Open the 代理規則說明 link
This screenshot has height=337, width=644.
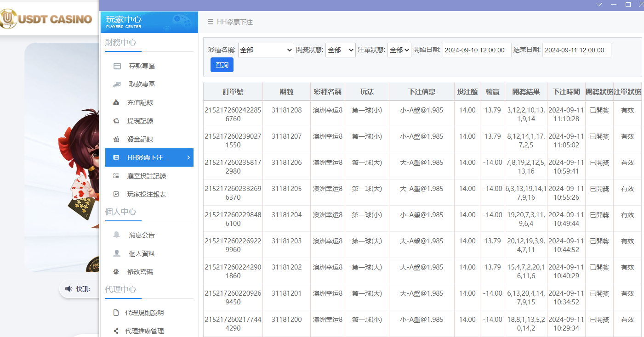[x=144, y=313]
